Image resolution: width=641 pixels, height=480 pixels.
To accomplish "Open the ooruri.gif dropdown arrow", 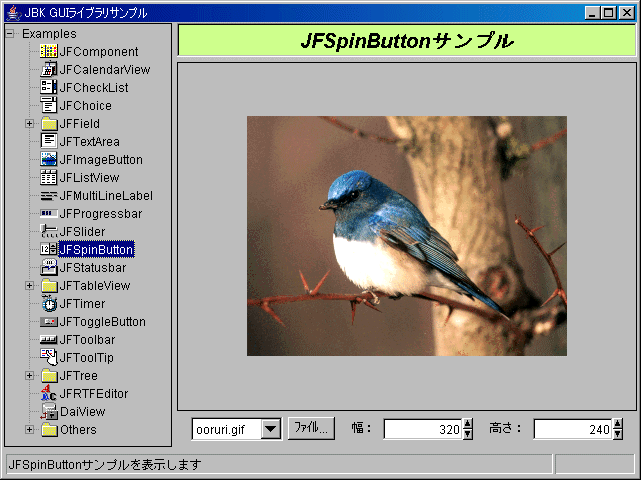I will (x=271, y=429).
